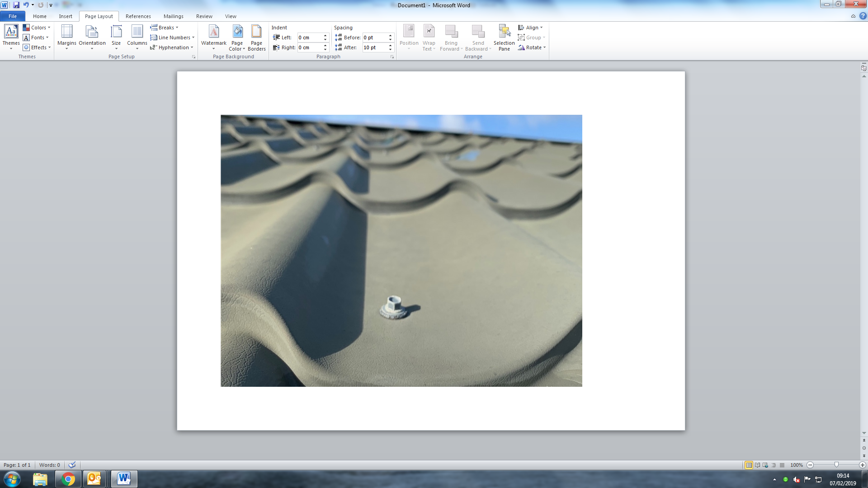Open the Watermark gallery

213,36
